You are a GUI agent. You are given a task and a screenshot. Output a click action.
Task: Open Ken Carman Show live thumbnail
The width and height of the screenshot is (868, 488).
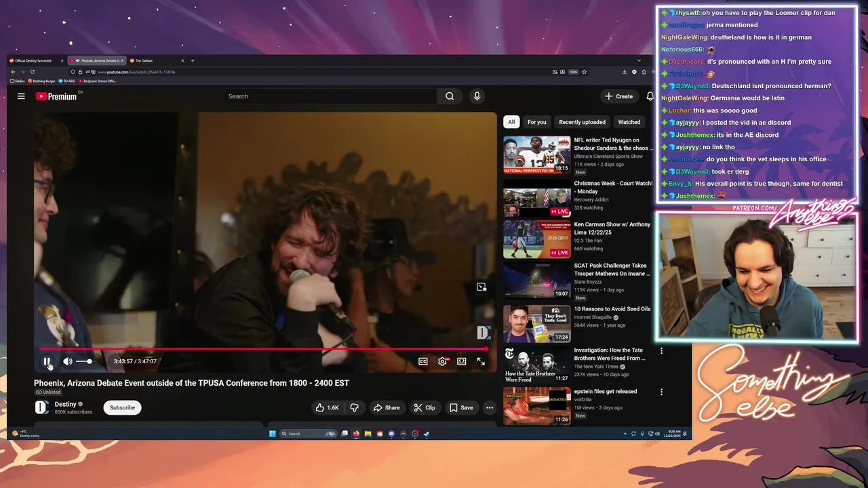(537, 239)
